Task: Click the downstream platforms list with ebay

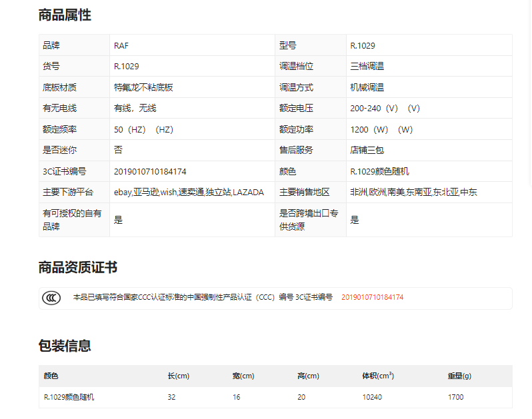Action: pos(189,193)
